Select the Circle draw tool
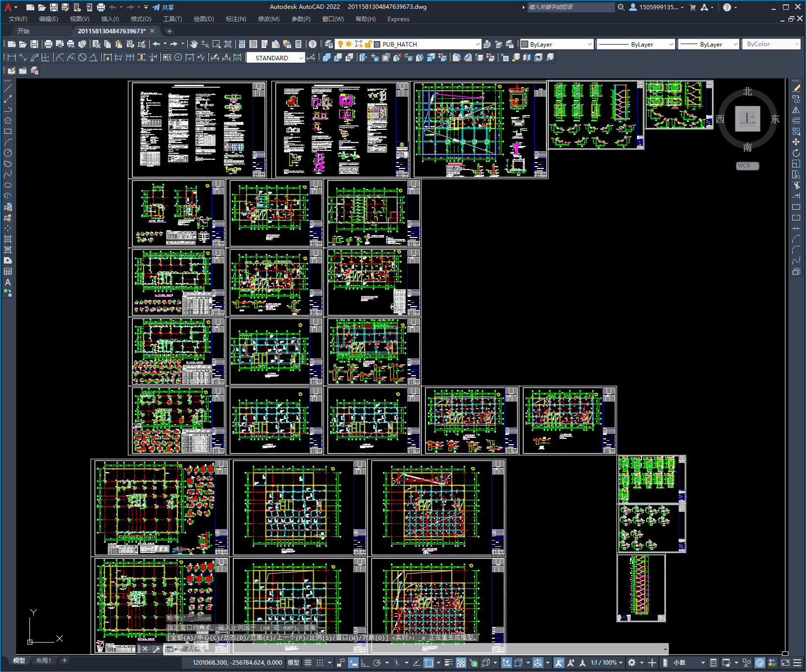 click(x=8, y=153)
